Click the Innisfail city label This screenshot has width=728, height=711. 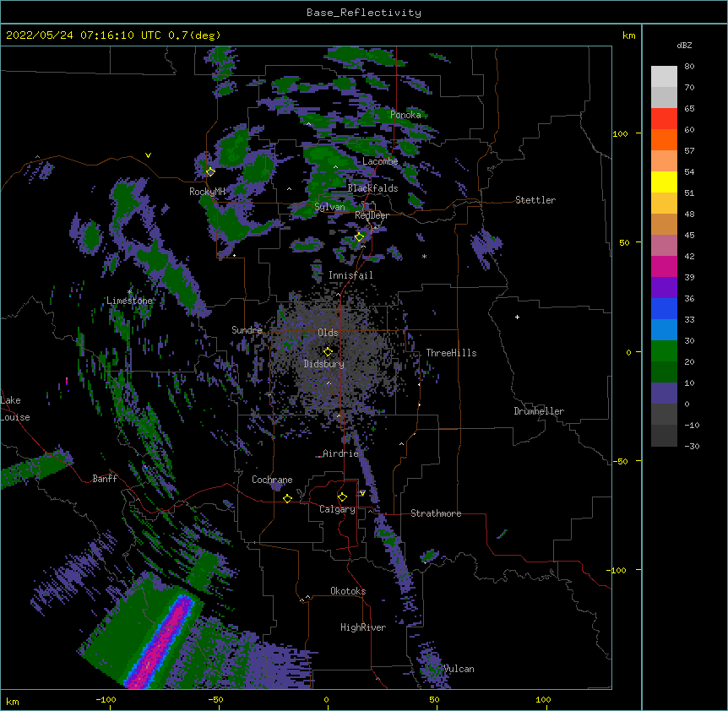click(x=350, y=275)
